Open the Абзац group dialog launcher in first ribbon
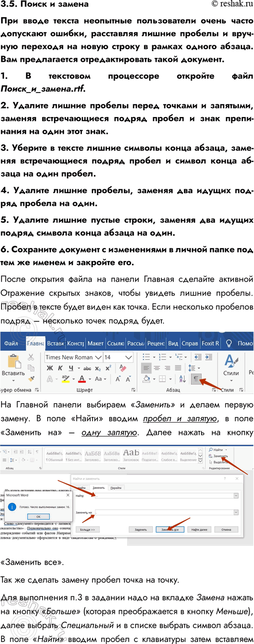The image size is (254, 644). 214,390
